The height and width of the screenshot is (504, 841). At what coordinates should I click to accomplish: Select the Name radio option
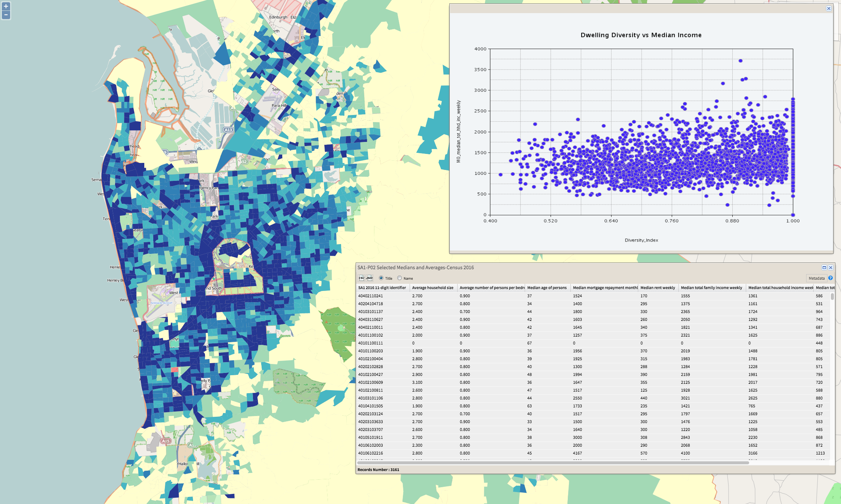(x=400, y=278)
